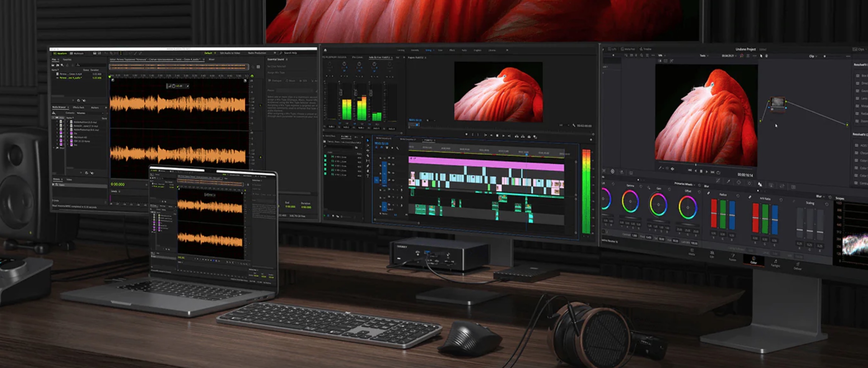The width and height of the screenshot is (868, 368).
Task: Select Audition's Default workspace
Action: tap(208, 53)
